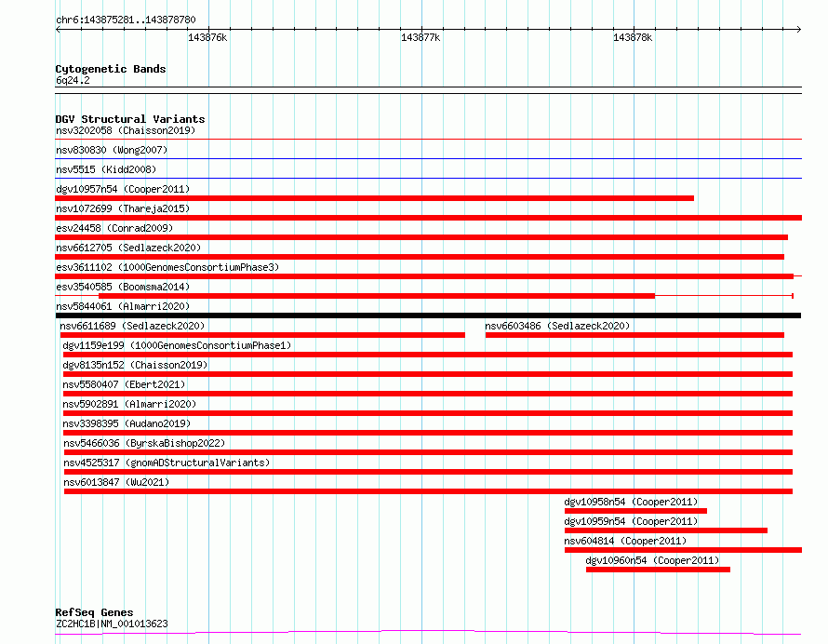Select nsv5580407 (Ebert2021) label
Image resolution: width=828 pixels, height=644 pixels.
point(124,384)
